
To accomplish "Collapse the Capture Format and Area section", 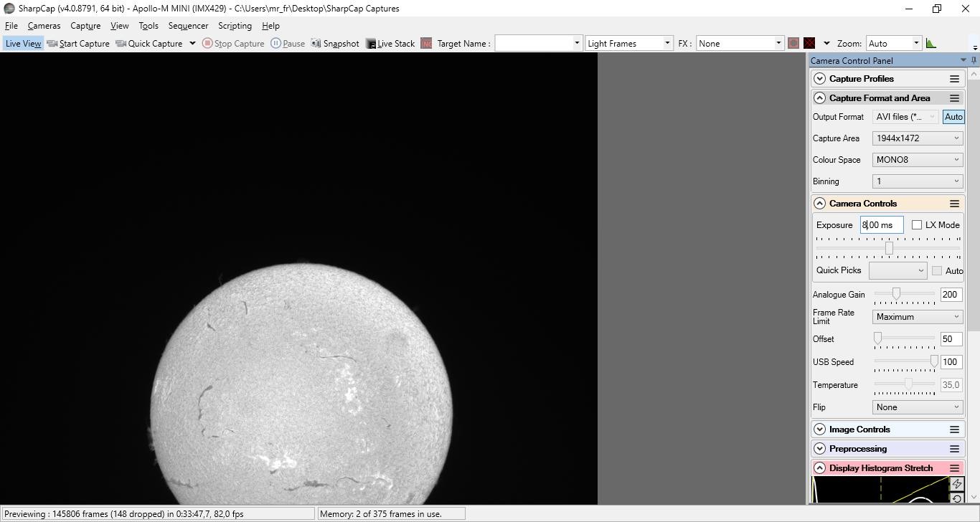I will (x=820, y=98).
